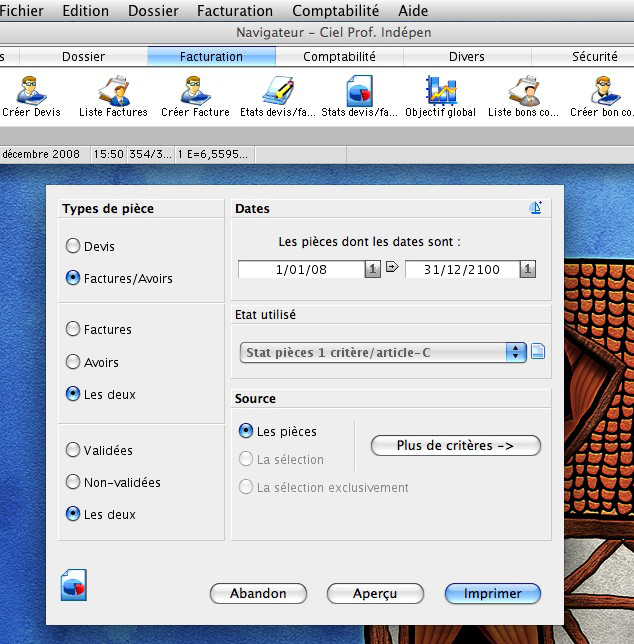Select the Validées radio button

point(73,449)
